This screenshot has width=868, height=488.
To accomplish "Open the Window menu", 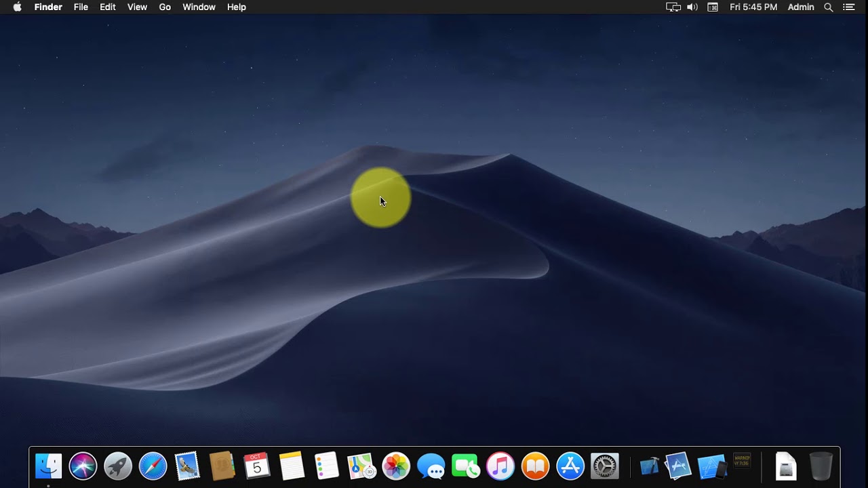I will (x=199, y=7).
